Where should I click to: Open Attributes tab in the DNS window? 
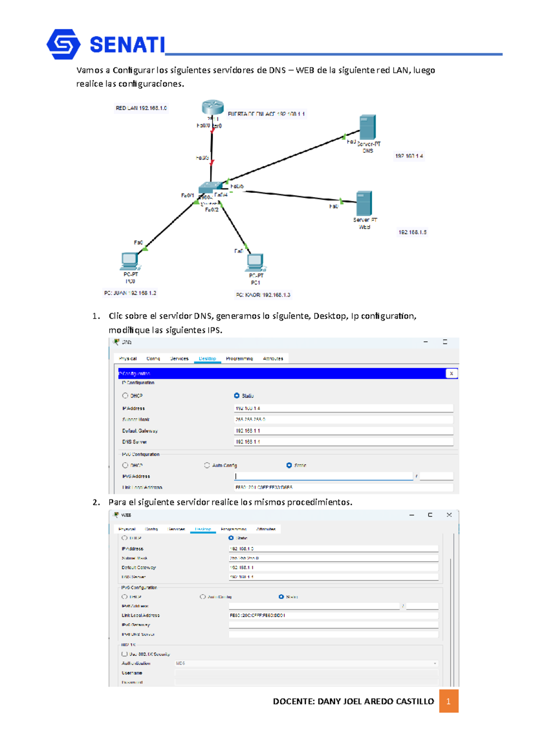click(273, 358)
